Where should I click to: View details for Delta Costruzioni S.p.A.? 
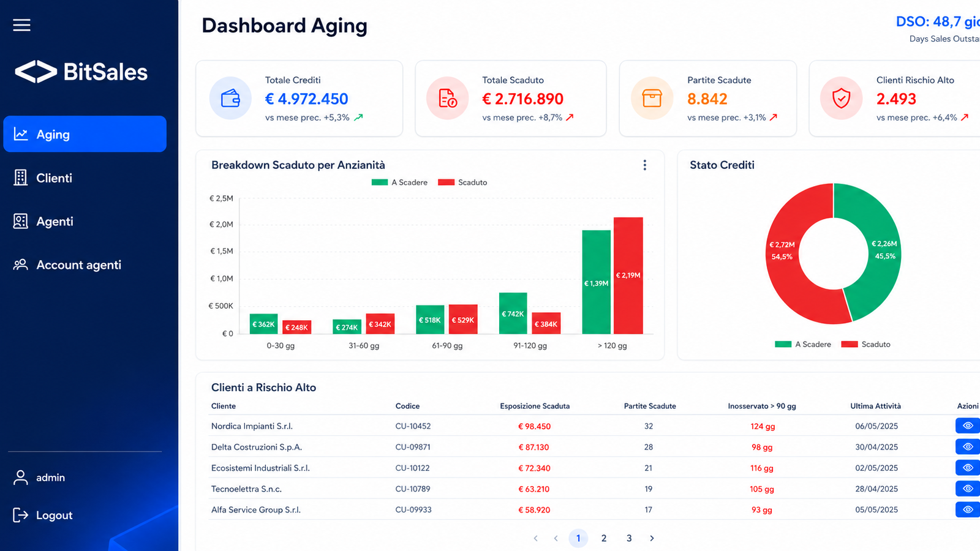pos(968,447)
